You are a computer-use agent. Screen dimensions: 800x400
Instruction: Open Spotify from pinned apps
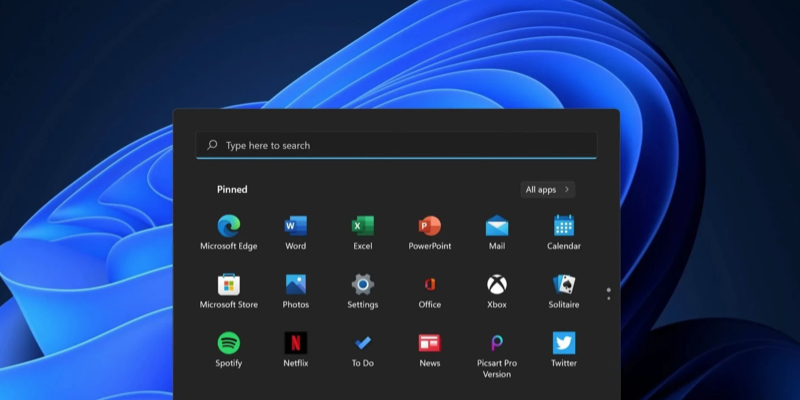point(229,344)
